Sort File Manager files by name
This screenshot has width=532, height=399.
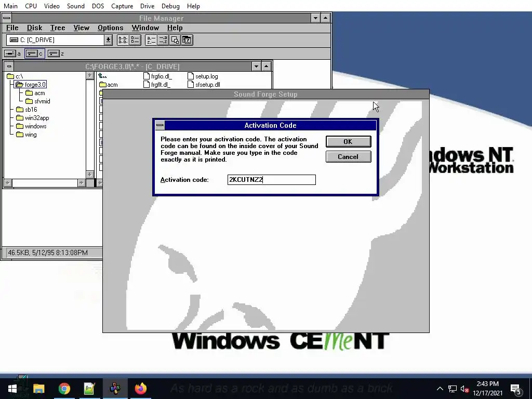pos(151,40)
